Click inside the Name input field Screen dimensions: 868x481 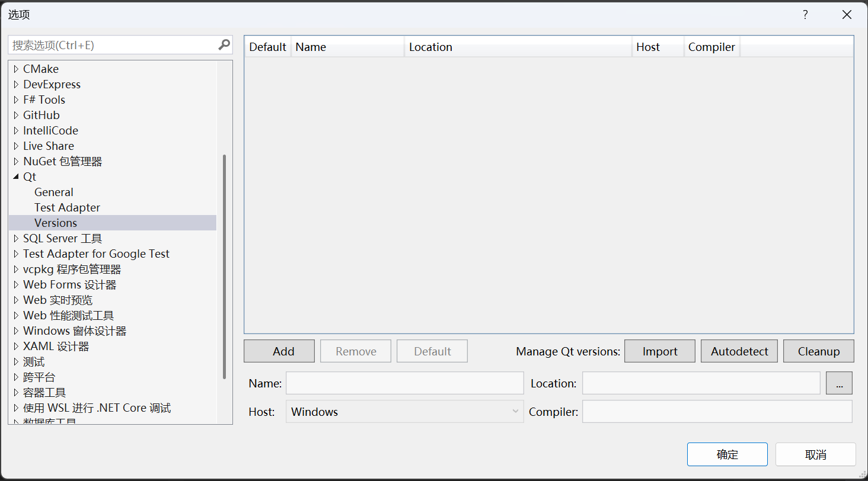[x=404, y=383]
